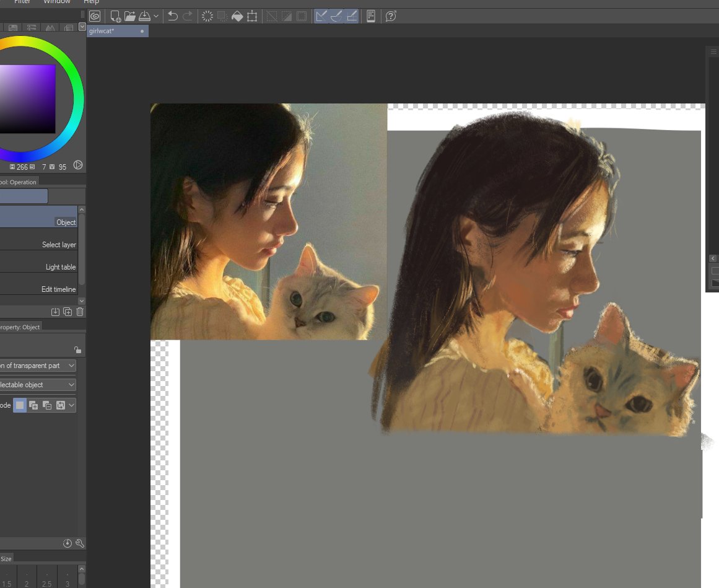This screenshot has height=588, width=719.
Task: Expand hidden color palette tabs arrow
Action: coord(82,27)
